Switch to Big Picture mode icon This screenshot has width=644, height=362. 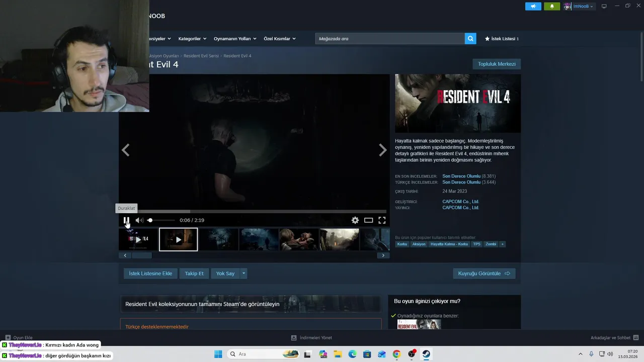(604, 6)
